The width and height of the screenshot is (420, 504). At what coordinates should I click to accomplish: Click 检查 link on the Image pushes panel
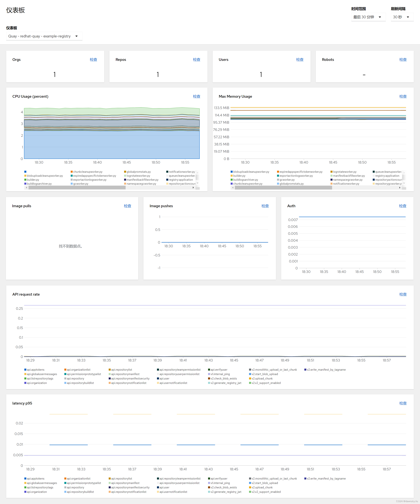(x=265, y=206)
